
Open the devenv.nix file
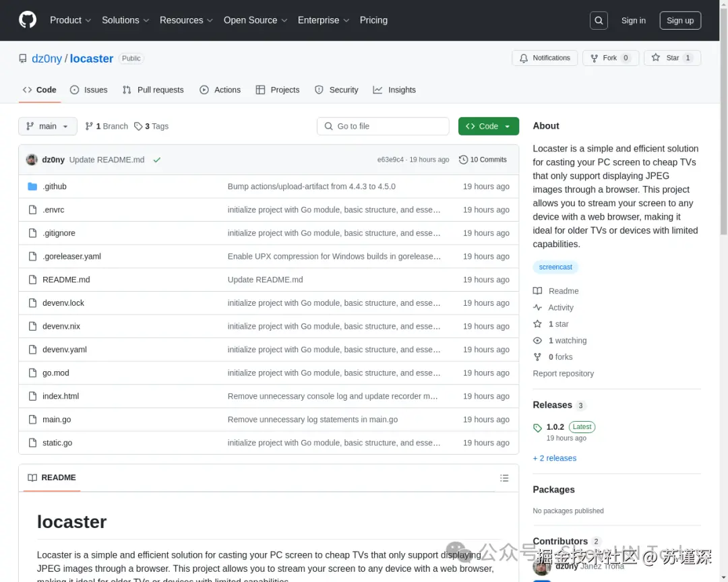click(x=61, y=326)
